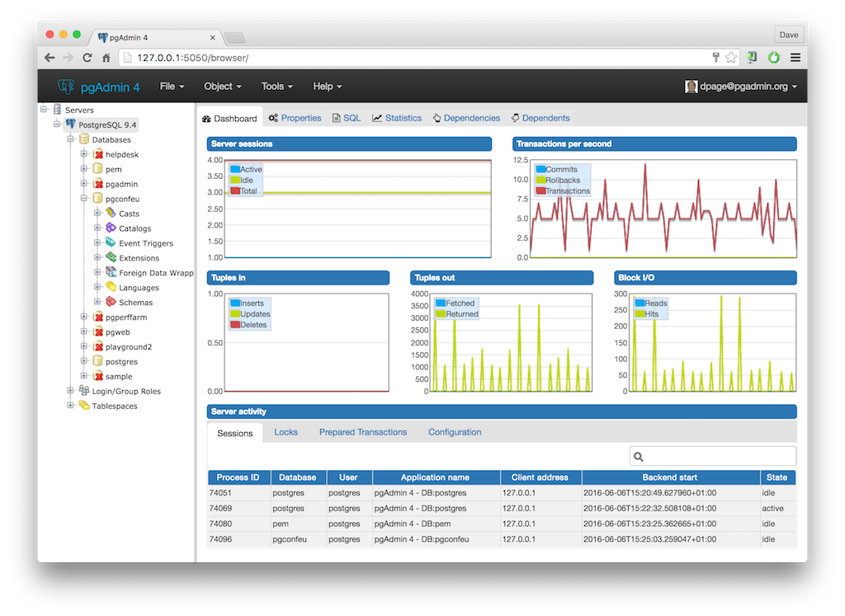Sort by Process ID column header
This screenshot has width=845, height=616.
pyautogui.click(x=239, y=477)
